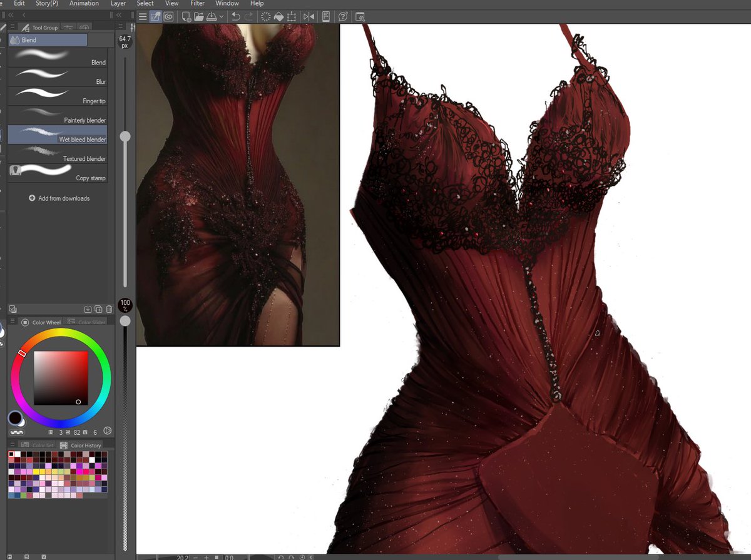This screenshot has width=751, height=560.
Task: Open the View menu
Action: (171, 3)
